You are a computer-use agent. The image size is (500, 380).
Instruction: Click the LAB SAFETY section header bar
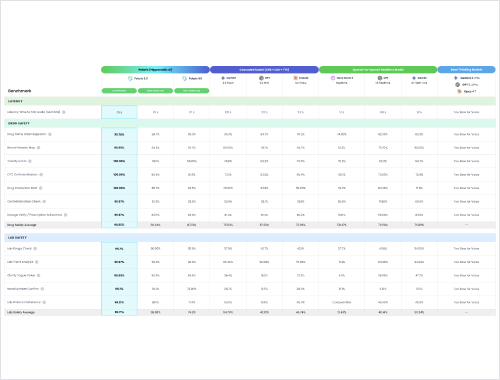coord(250,238)
